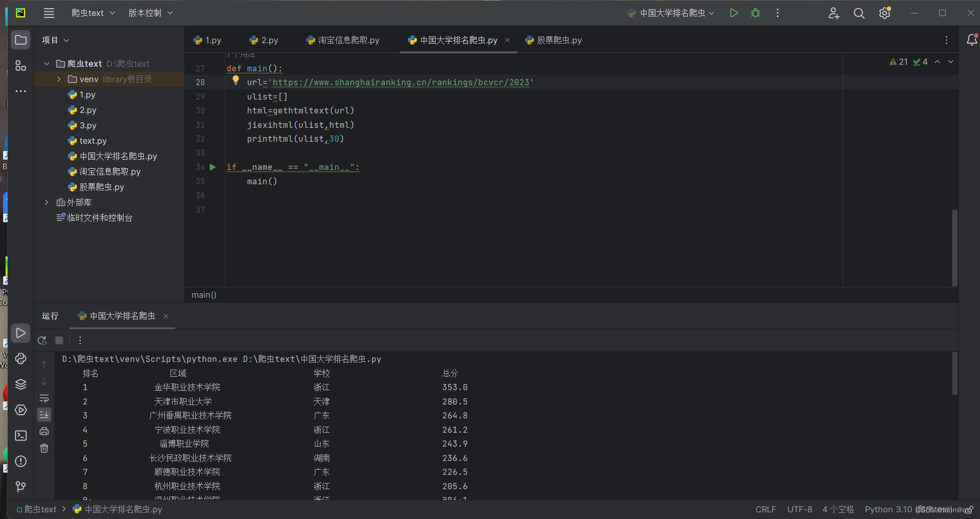This screenshot has height=519, width=980.
Task: Open Code With Me user icon
Action: 834,13
